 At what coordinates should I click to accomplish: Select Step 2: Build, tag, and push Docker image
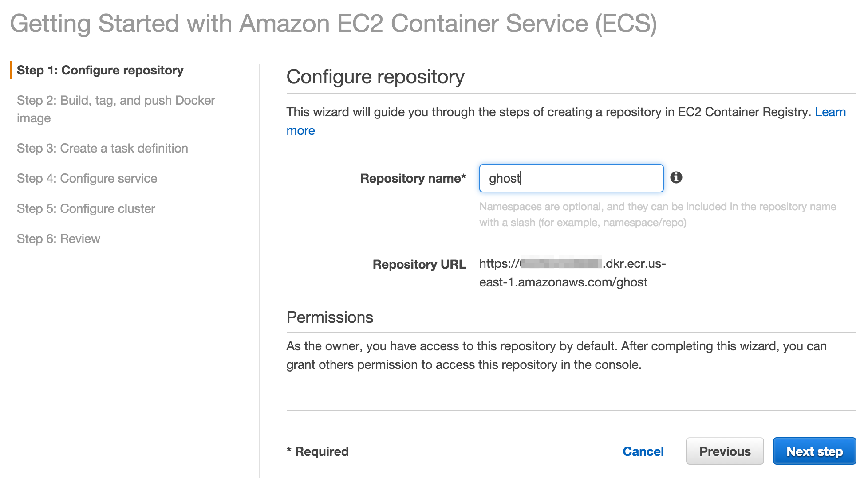(116, 109)
